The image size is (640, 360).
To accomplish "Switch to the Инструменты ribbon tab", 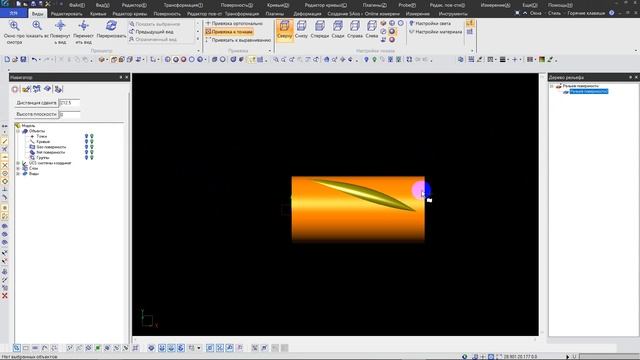I will click(453, 13).
